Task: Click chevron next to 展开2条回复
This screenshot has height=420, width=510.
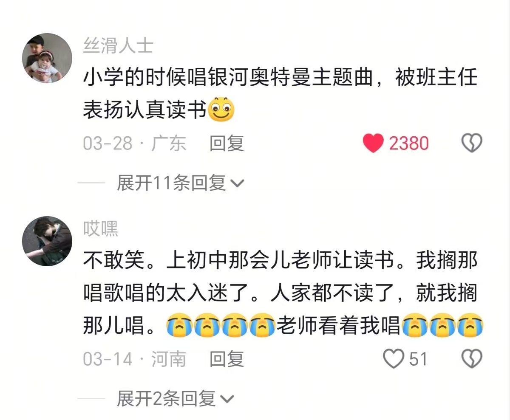Action: pos(227,399)
